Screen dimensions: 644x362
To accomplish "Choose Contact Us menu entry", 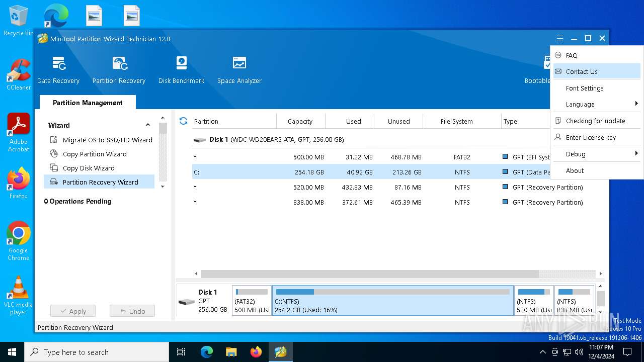I will coord(597,71).
